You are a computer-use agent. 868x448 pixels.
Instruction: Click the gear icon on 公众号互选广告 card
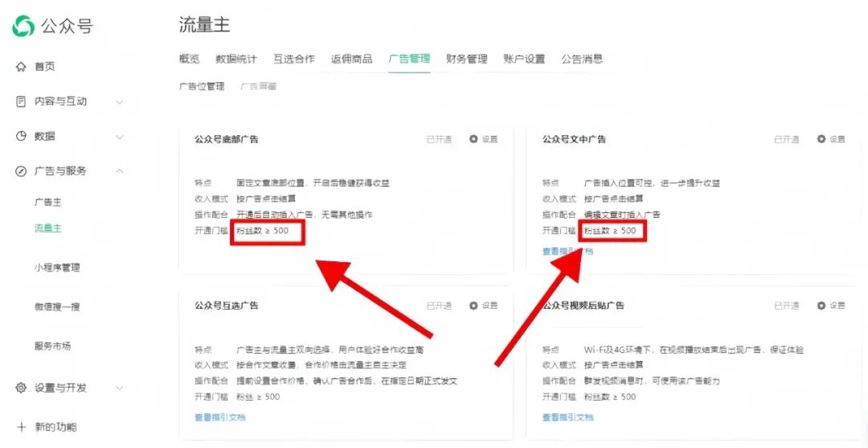pyautogui.click(x=473, y=306)
